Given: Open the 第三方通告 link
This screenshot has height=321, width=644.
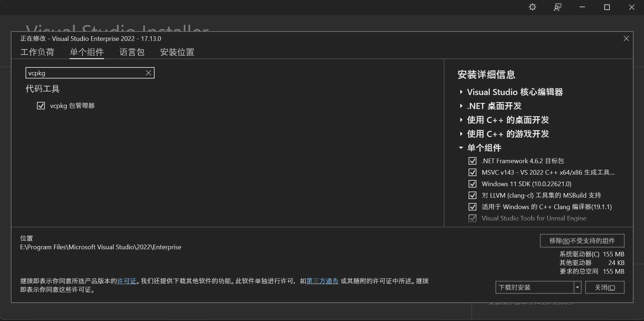Looking at the screenshot, I should pos(323,281).
